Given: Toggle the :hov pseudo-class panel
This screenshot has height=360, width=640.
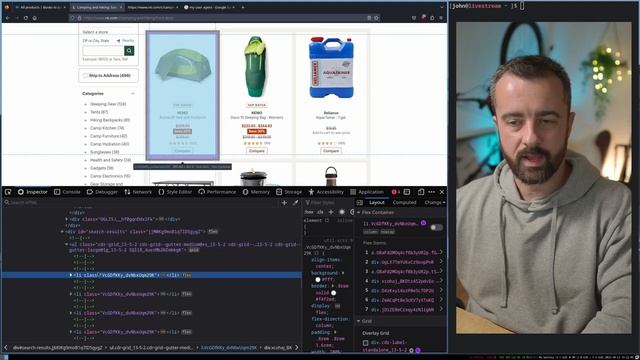Looking at the screenshot, I should (309, 212).
